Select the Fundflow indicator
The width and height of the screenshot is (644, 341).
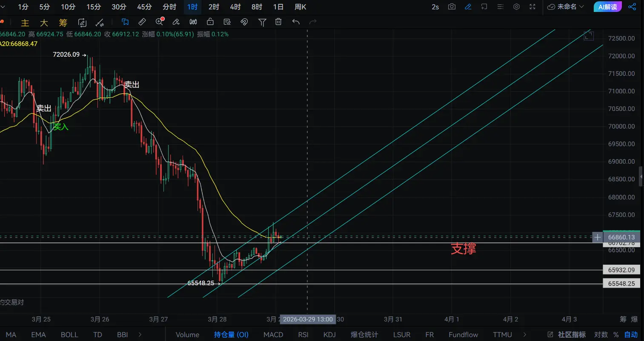coord(463,335)
